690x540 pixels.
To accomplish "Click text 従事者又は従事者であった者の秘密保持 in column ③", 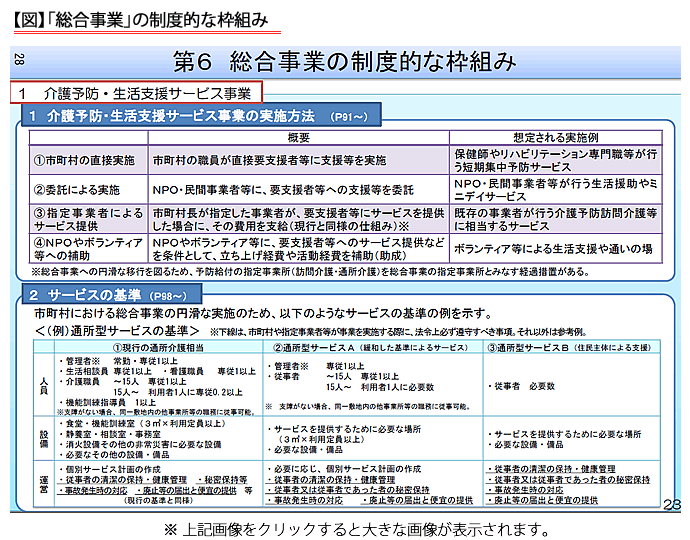I will 569,479.
